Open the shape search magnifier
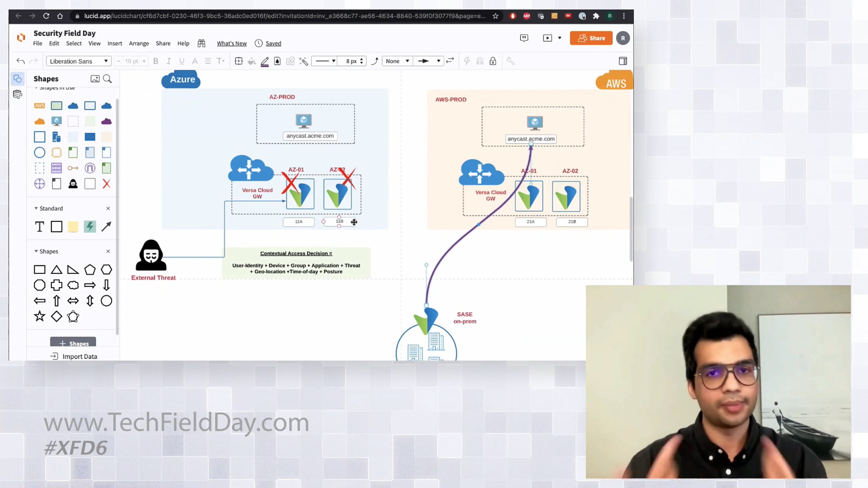 (107, 79)
